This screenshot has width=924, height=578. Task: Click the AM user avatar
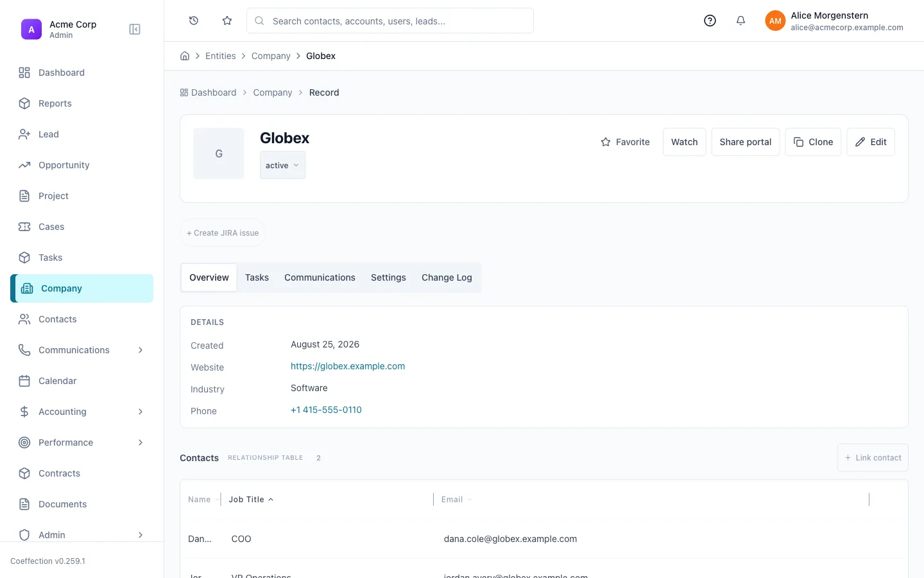coord(775,21)
